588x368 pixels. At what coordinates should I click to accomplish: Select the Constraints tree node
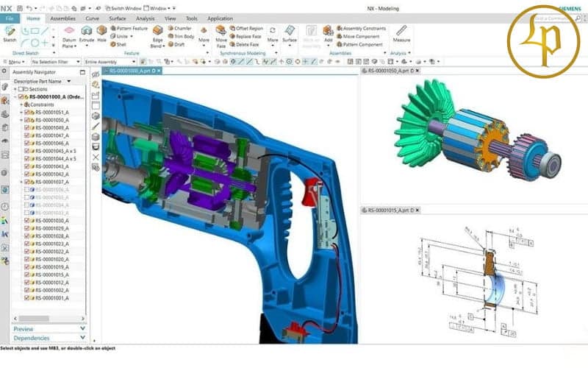click(x=39, y=105)
